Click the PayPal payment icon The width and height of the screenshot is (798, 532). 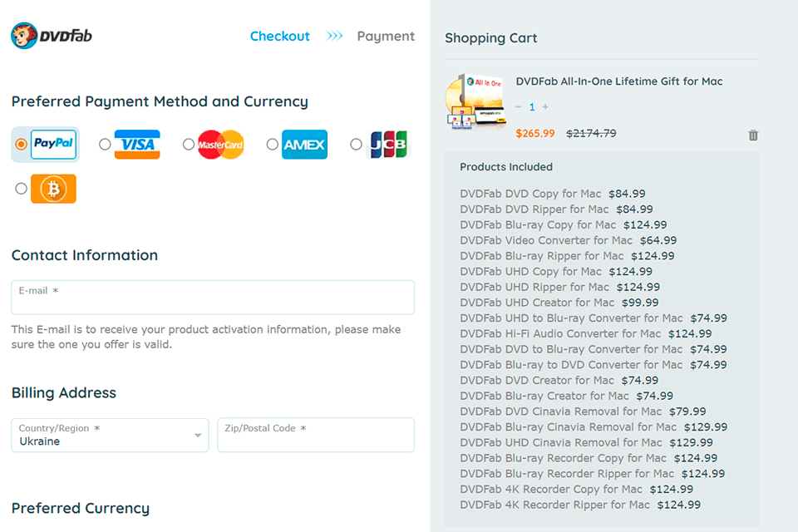(53, 145)
